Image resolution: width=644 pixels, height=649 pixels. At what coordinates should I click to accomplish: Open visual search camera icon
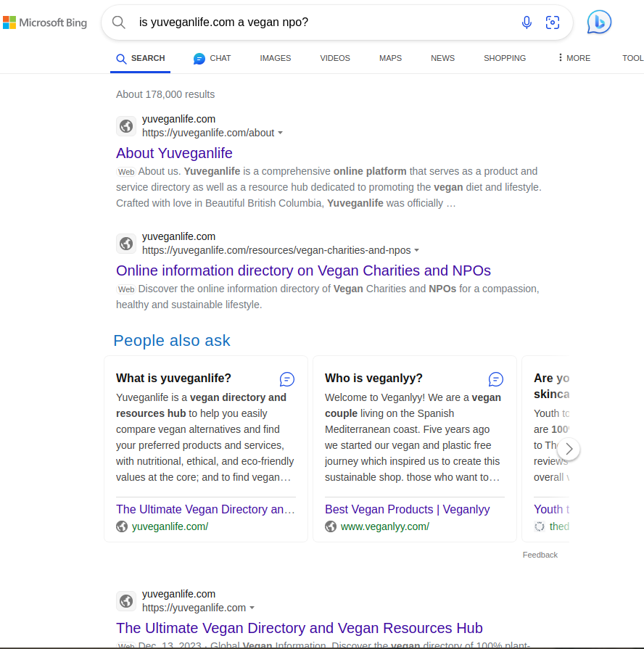pyautogui.click(x=553, y=22)
